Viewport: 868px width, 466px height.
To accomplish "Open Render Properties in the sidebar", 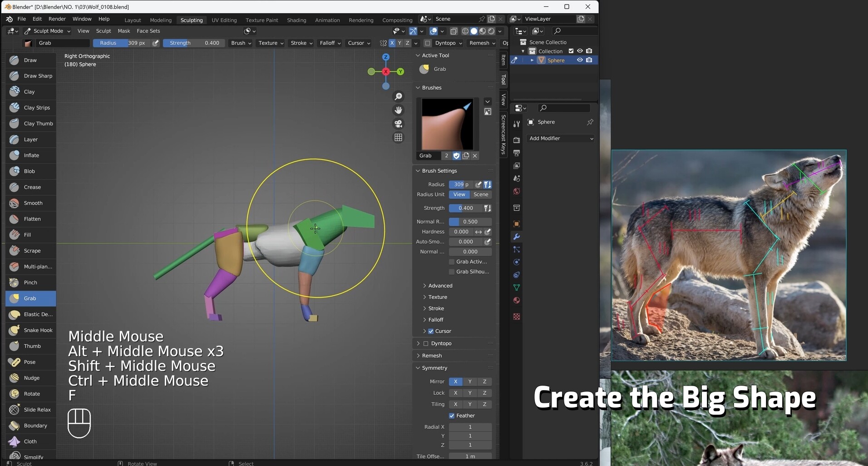I will pyautogui.click(x=517, y=140).
